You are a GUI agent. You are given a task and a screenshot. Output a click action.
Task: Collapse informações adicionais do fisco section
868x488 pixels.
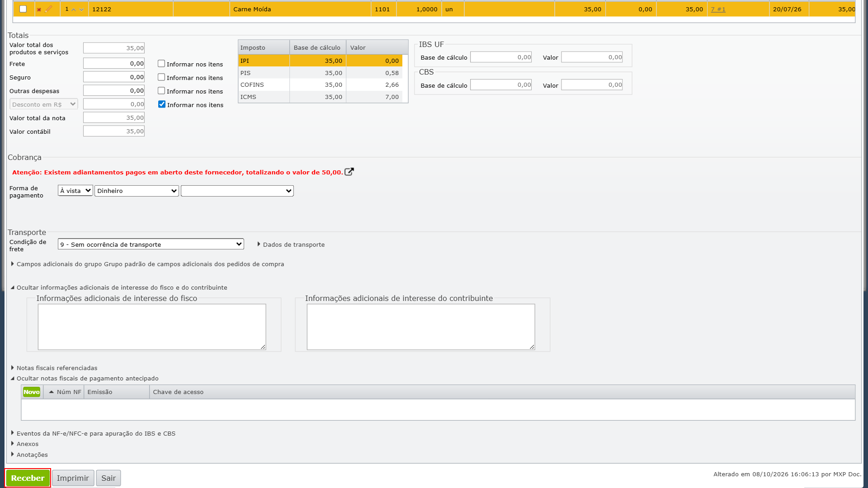pyautogui.click(x=119, y=287)
